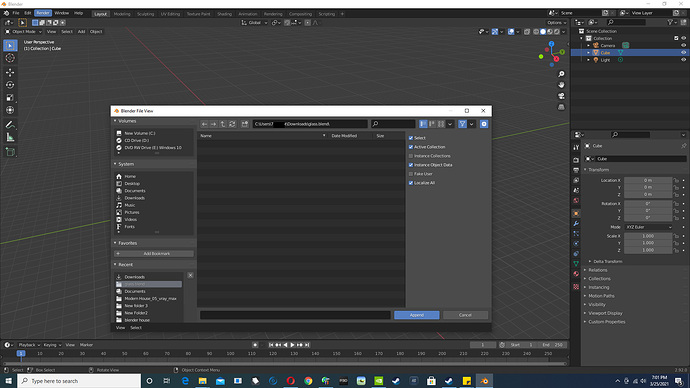Select the Transform tool
The image size is (690, 388).
10,110
